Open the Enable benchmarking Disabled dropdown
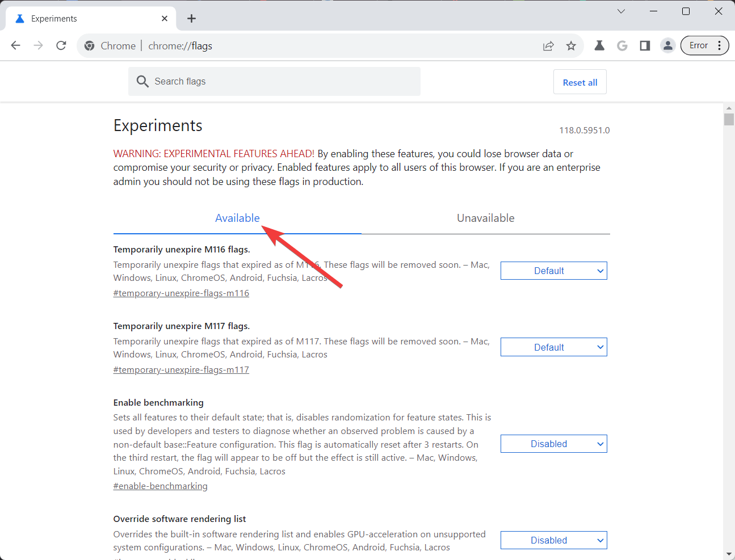 [554, 444]
